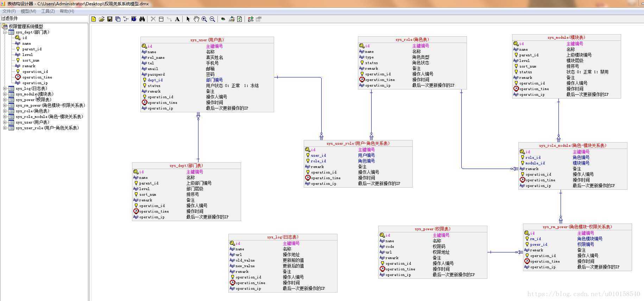Select sys_role(角色表) in the tree
This screenshot has height=301, width=644.
click(32, 111)
